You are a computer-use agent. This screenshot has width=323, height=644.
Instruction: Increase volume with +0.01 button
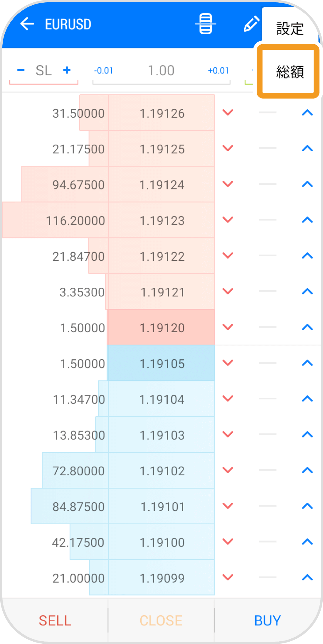coord(218,71)
